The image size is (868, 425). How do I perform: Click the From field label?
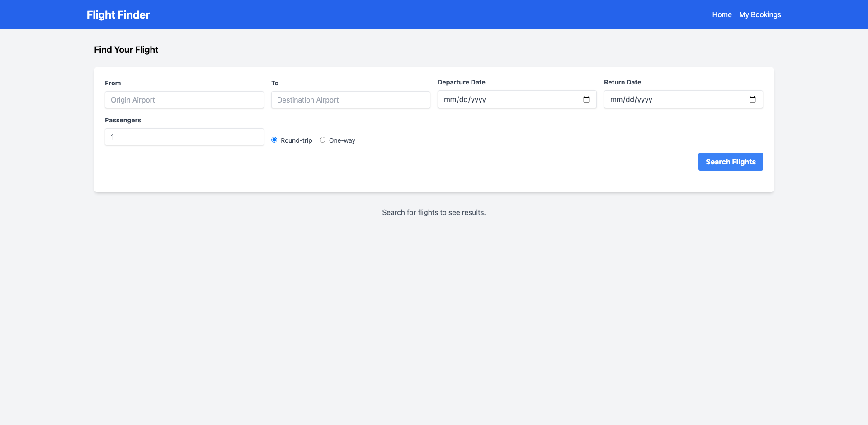pos(113,83)
